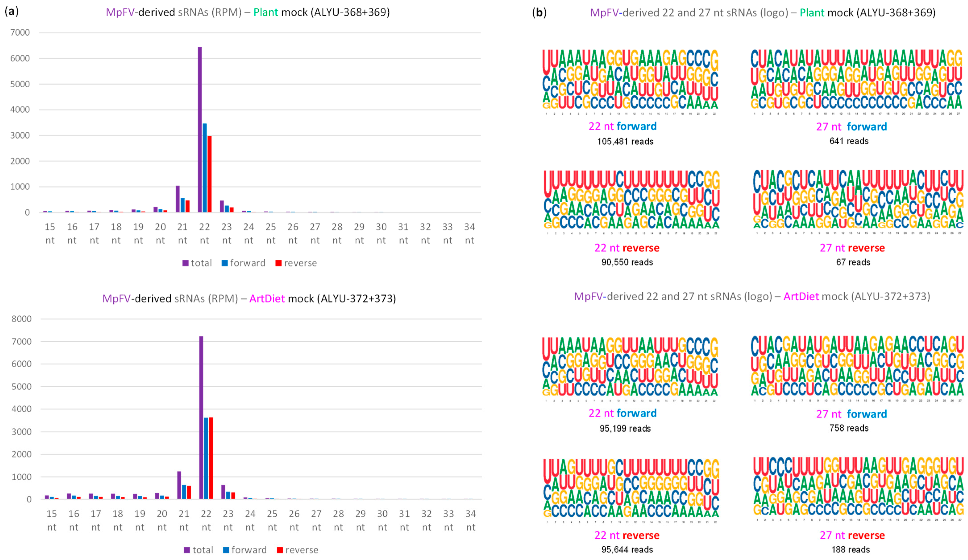The width and height of the screenshot is (968, 560).
Task: Click the purple total legend swatch, top chart
Action: (x=186, y=263)
